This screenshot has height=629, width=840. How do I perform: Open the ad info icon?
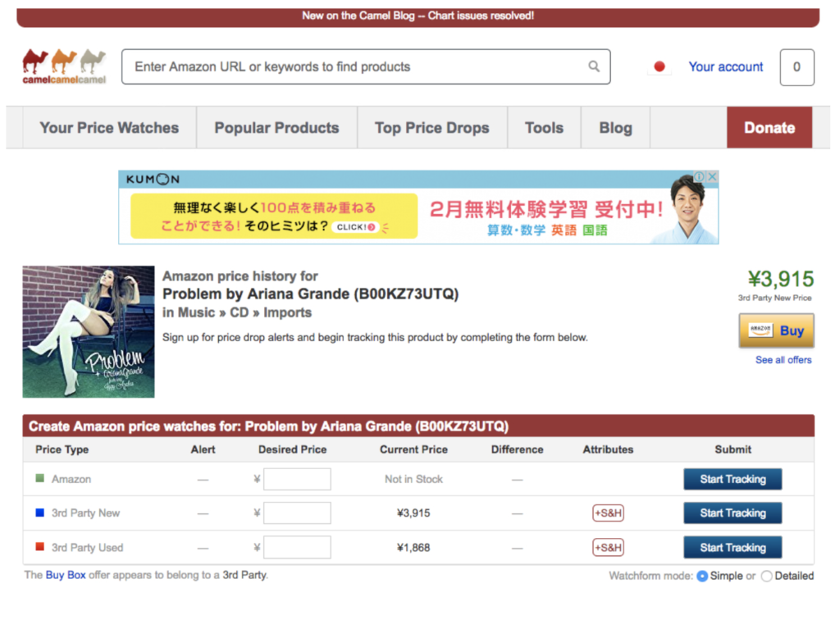tap(699, 177)
